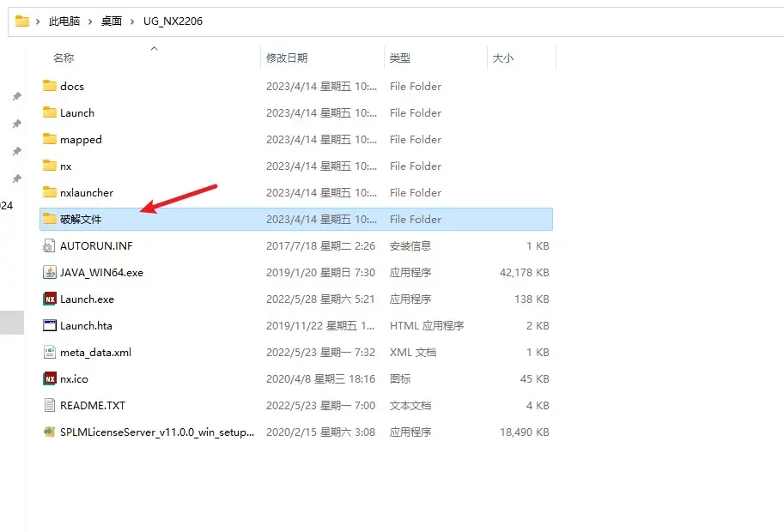This screenshot has height=532, width=784.
Task: Click the date 2020/2/15 星期六 3:08
Action: click(320, 432)
